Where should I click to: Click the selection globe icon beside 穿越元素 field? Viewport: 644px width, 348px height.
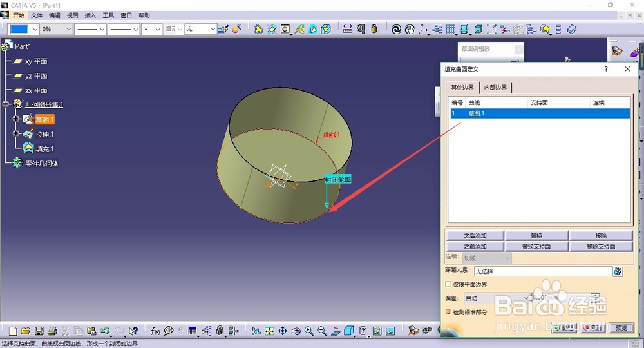click(618, 271)
